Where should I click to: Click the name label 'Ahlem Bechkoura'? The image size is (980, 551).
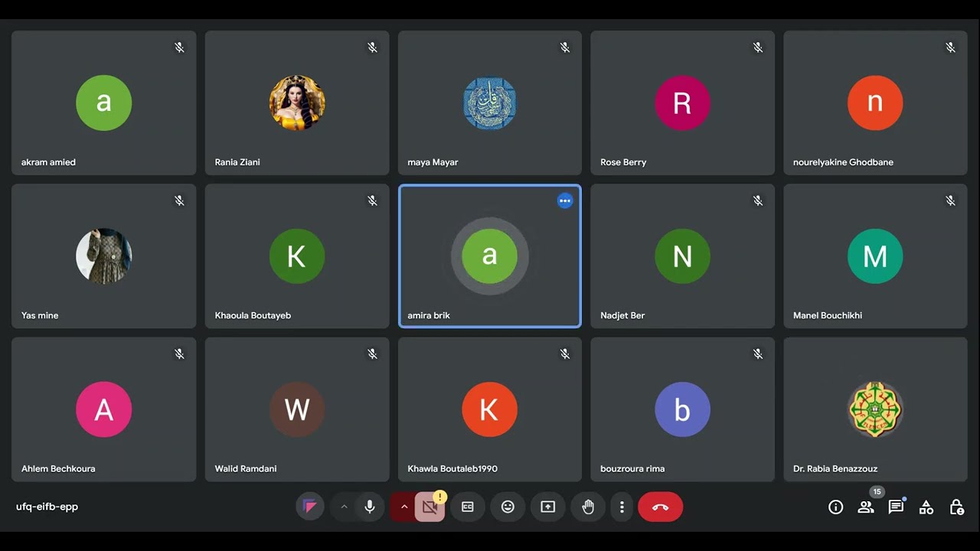58,468
